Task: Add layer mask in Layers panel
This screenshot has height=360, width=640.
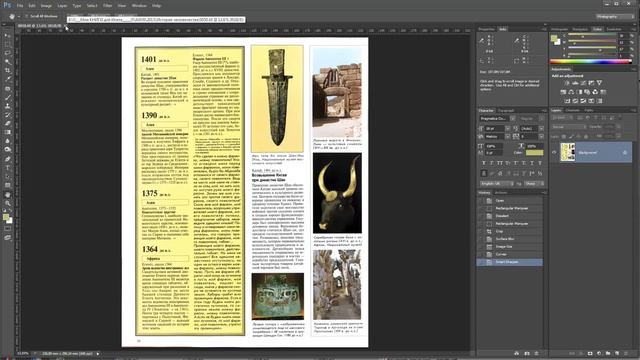Action: [x=590, y=353]
